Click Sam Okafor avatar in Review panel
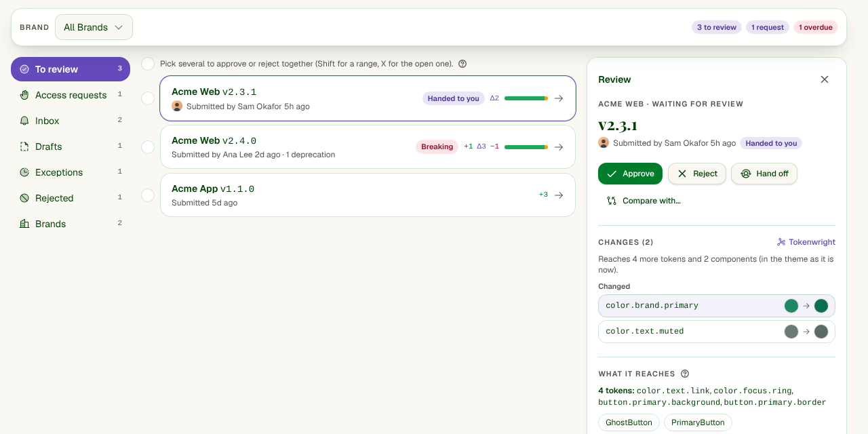 point(604,142)
